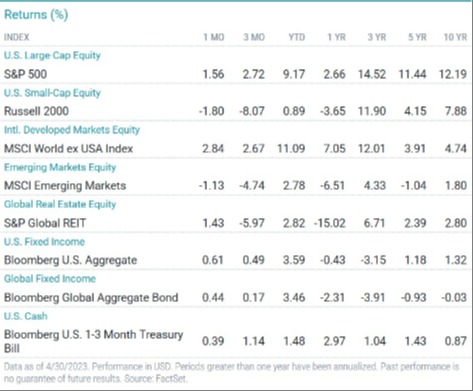Select the Bloomberg U.S. 1-3 Month Treasury Bill label
Image resolution: width=473 pixels, height=391 pixels.
coord(93,341)
